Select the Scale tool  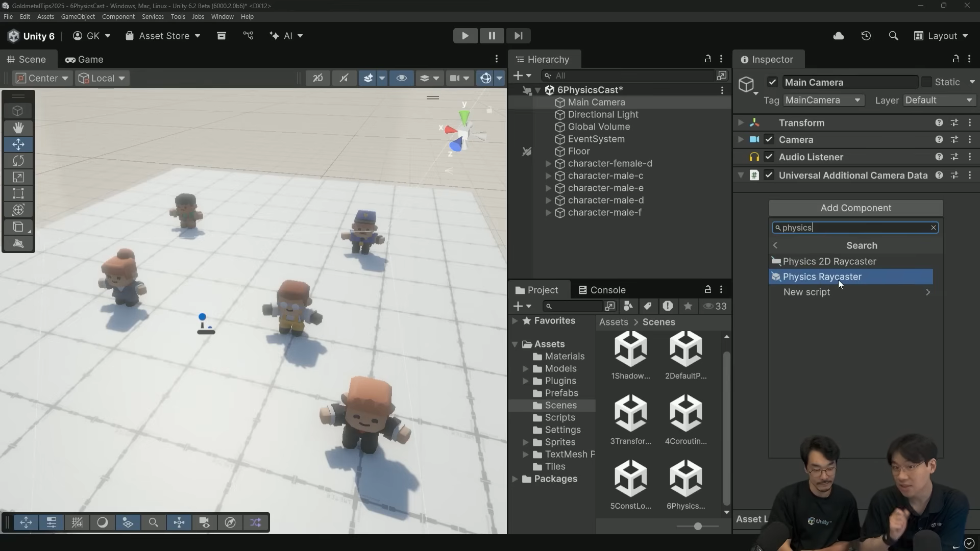(x=18, y=177)
